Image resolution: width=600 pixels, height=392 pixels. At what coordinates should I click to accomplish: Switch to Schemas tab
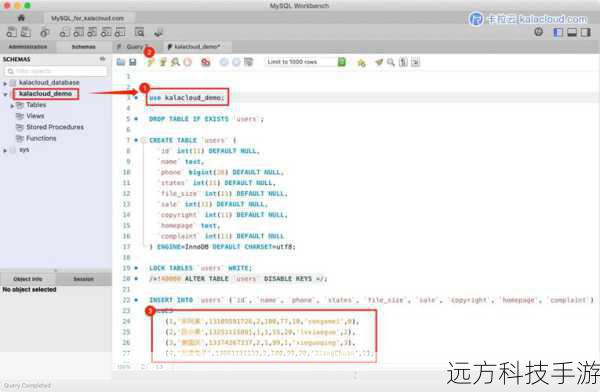83,47
